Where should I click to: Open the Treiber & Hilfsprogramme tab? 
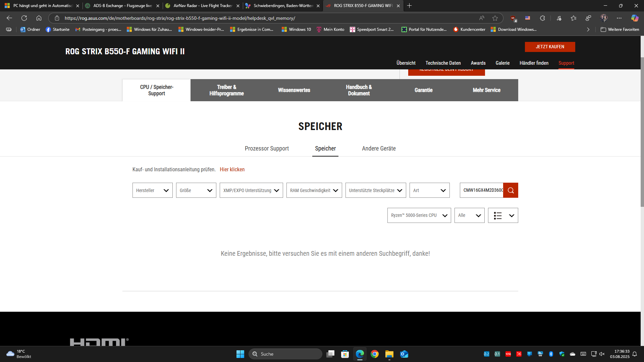pyautogui.click(x=226, y=90)
